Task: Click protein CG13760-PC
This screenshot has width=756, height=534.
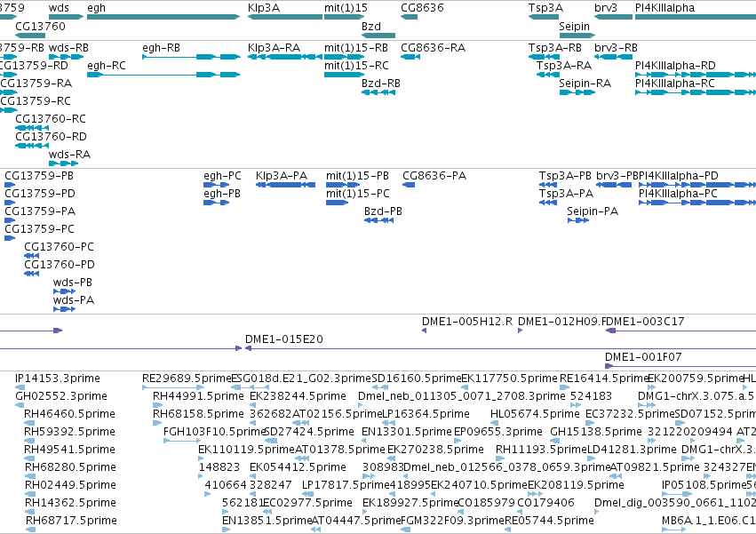Action: click(x=59, y=247)
